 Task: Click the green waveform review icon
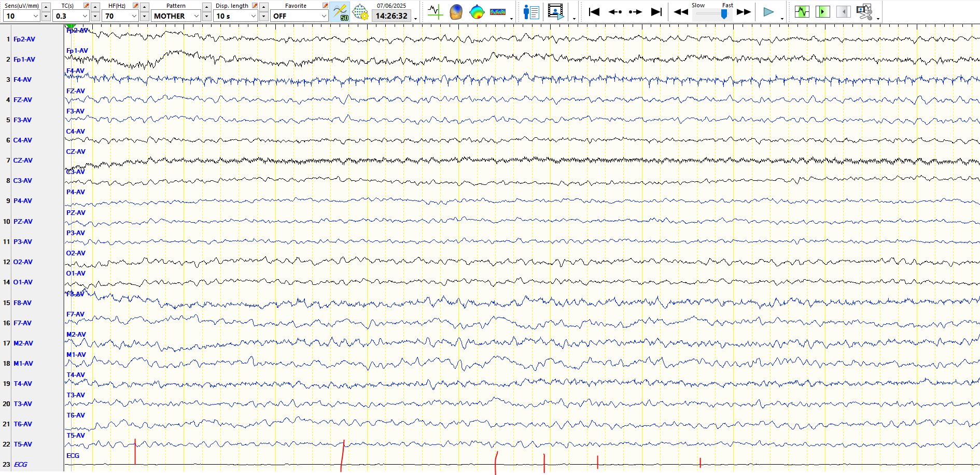[802, 11]
